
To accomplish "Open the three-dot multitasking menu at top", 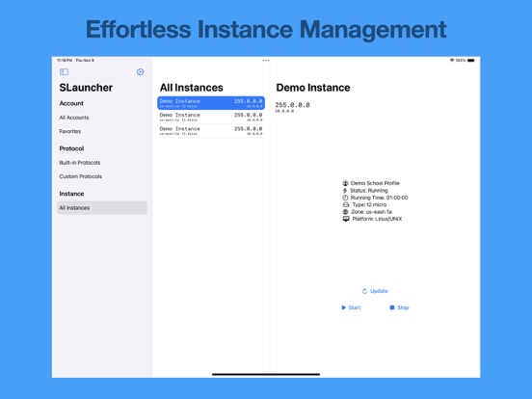I will pyautogui.click(x=266, y=61).
